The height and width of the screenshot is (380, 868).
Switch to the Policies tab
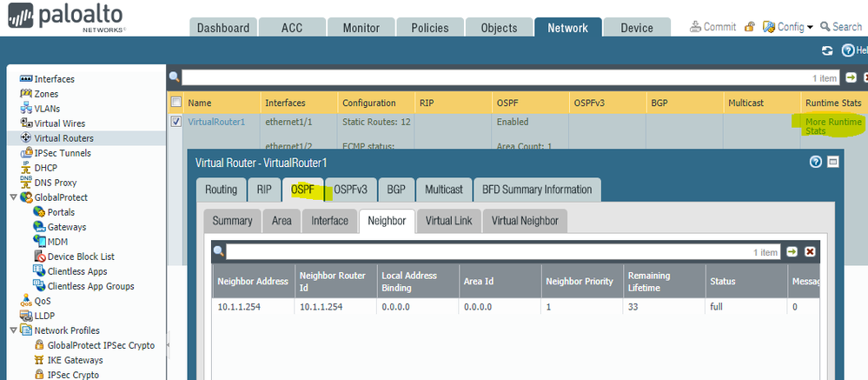click(x=429, y=28)
